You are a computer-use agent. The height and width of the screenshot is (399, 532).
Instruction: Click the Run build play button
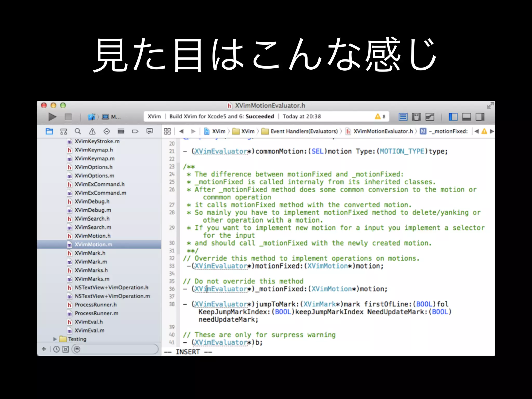52,117
